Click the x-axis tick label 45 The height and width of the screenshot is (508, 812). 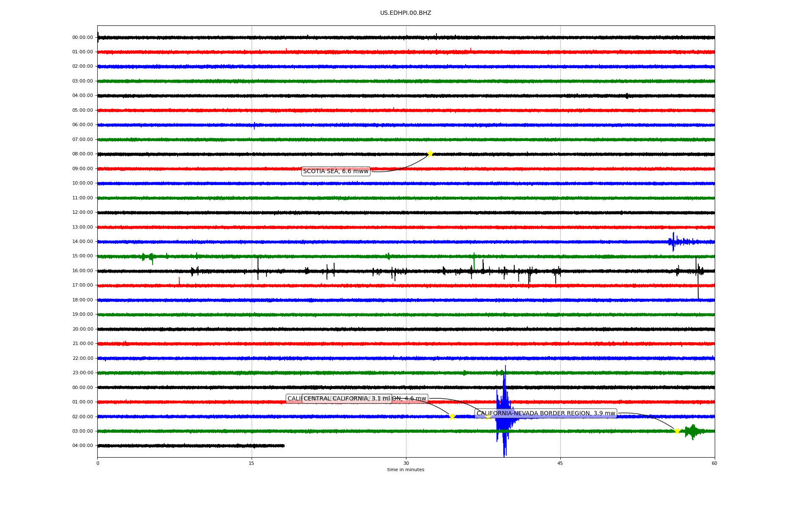pos(560,464)
